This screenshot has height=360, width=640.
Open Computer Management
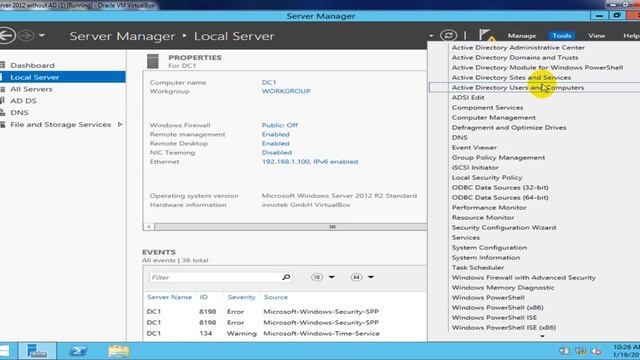pyautogui.click(x=493, y=118)
